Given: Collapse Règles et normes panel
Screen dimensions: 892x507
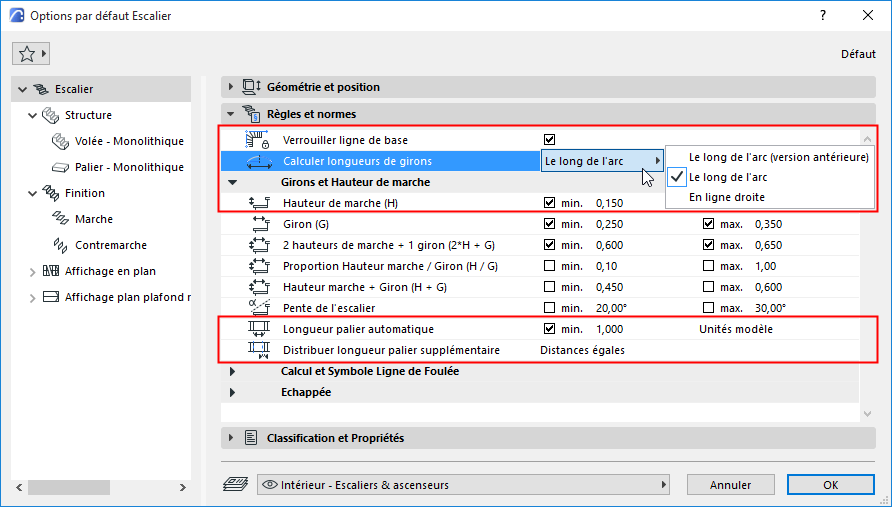Looking at the screenshot, I should (230, 114).
